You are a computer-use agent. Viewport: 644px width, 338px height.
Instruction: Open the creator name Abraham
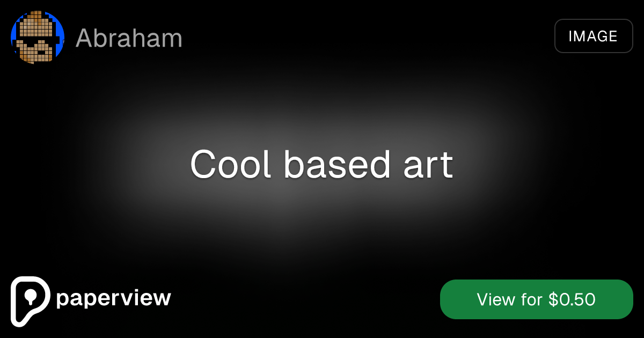(129, 38)
